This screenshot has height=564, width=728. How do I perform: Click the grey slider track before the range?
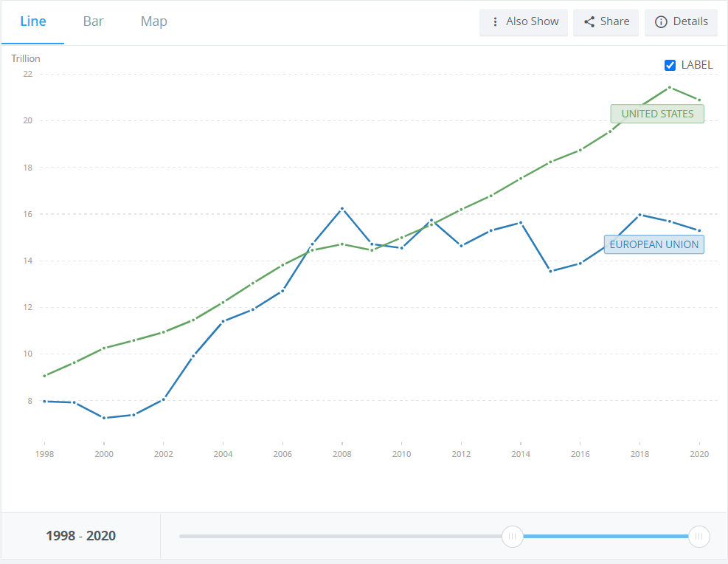pos(339,536)
